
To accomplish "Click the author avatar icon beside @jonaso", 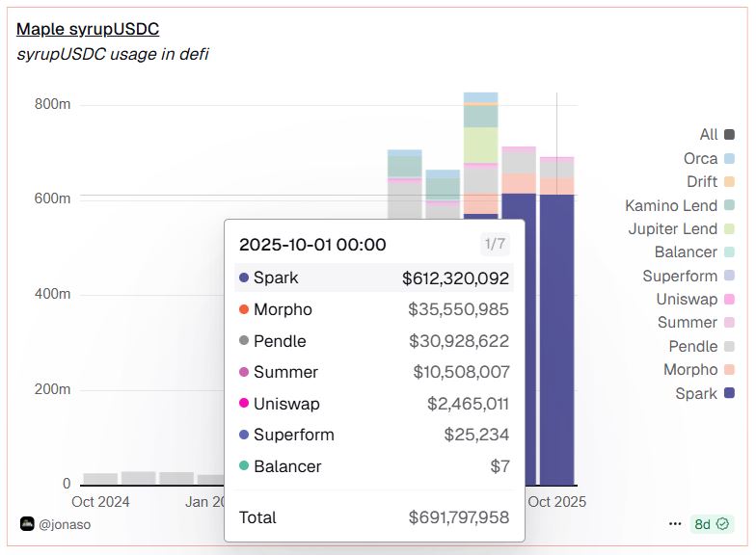I will (27, 524).
